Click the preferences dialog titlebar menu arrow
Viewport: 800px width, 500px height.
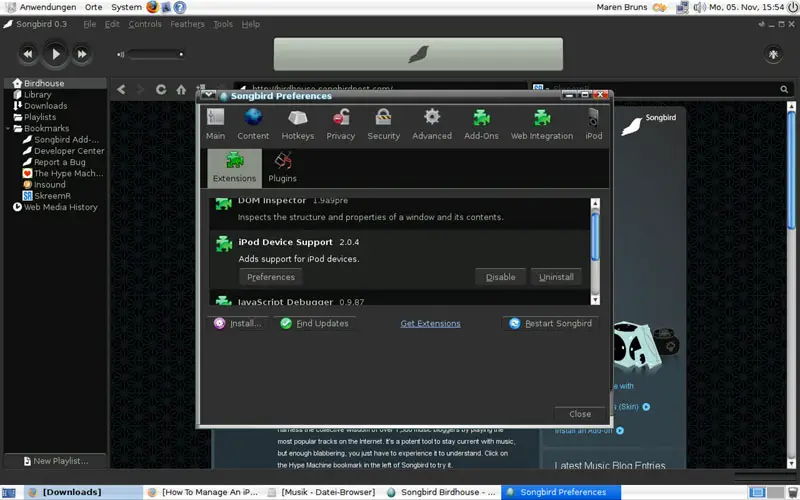[208, 95]
